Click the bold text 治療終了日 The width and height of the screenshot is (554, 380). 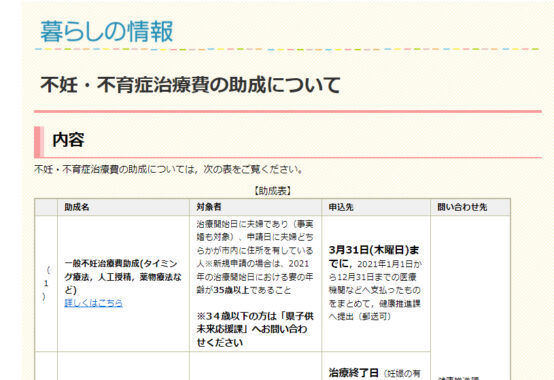point(353,373)
